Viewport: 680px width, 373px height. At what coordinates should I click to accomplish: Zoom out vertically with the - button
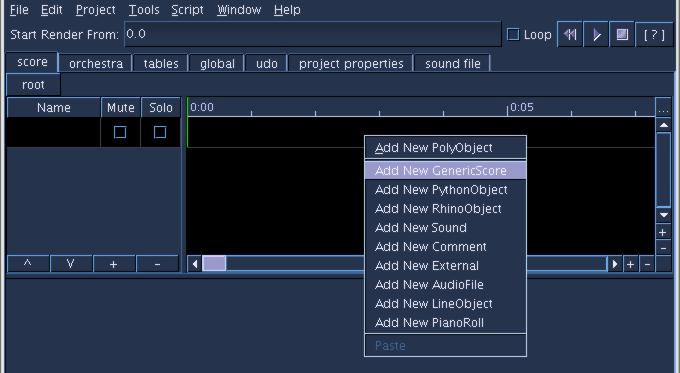tap(663, 249)
